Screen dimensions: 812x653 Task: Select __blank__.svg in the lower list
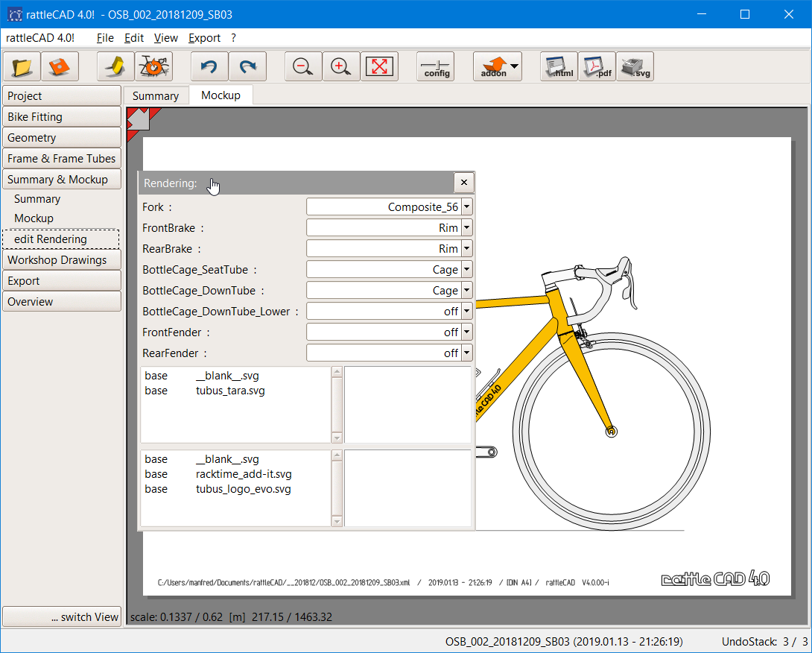(x=227, y=459)
